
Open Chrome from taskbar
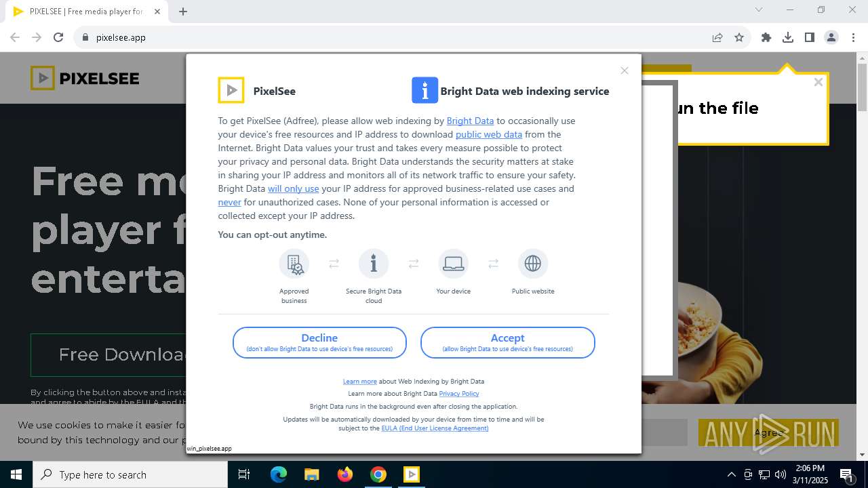pyautogui.click(x=378, y=474)
